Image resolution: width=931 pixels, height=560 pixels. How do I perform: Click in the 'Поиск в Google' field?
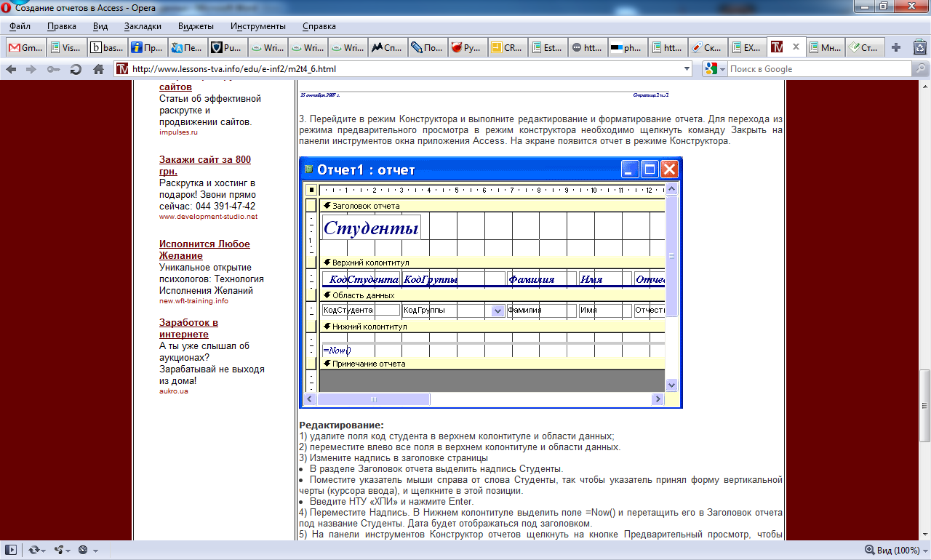click(x=818, y=69)
